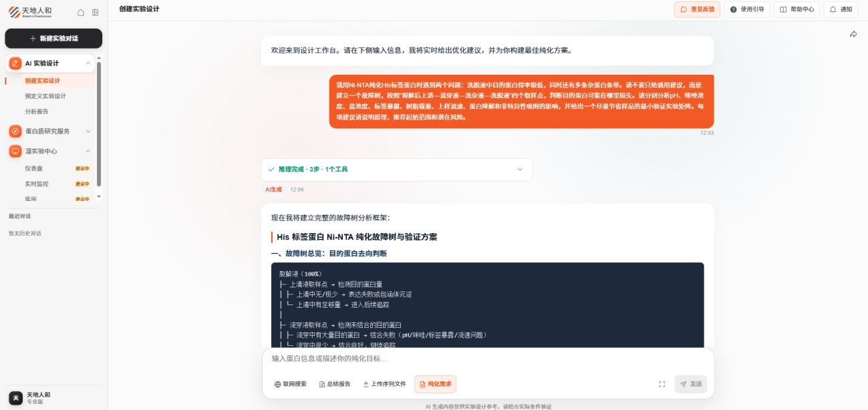Image resolution: width=868 pixels, height=410 pixels.
Task: Click 一、故障树总览 subheading
Action: click(x=329, y=254)
